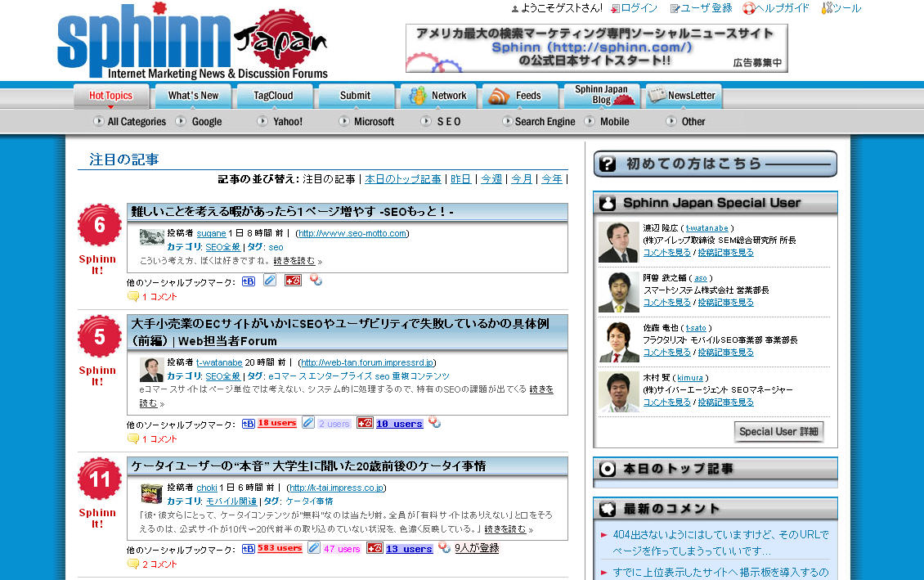Image resolution: width=924 pixels, height=580 pixels.
Task: Open the Feeds tab
Action: click(520, 96)
